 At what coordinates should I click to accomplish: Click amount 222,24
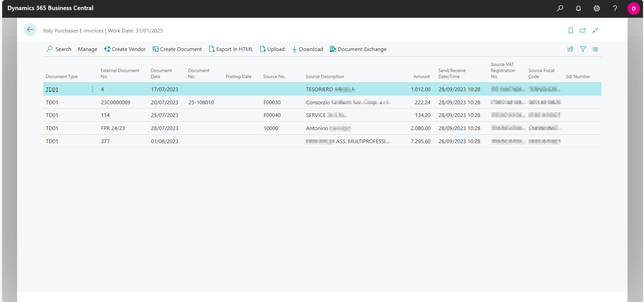(423, 102)
